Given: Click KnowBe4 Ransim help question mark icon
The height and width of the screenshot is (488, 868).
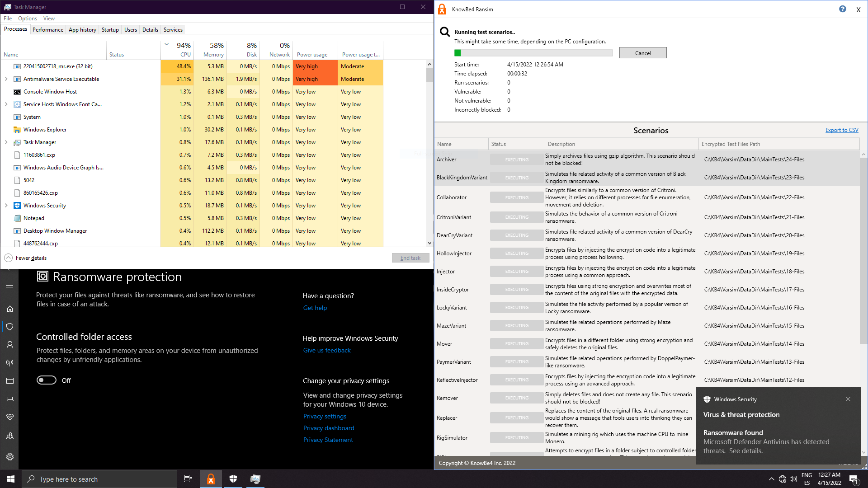Looking at the screenshot, I should [x=842, y=9].
